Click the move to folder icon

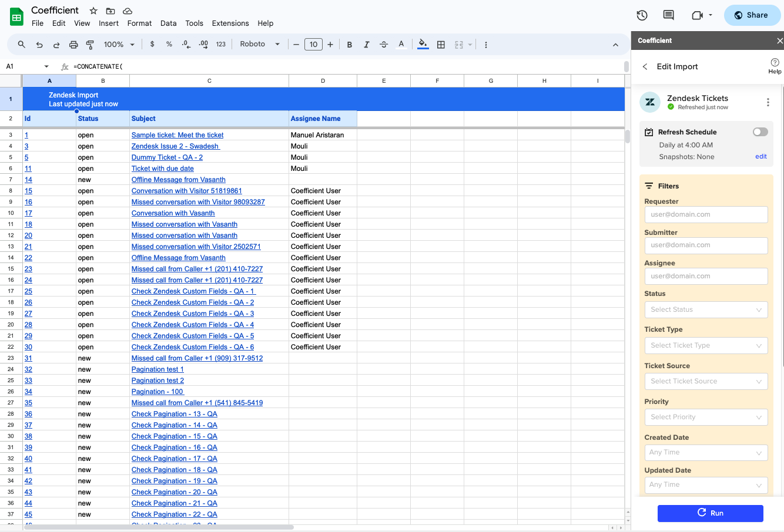(x=110, y=11)
